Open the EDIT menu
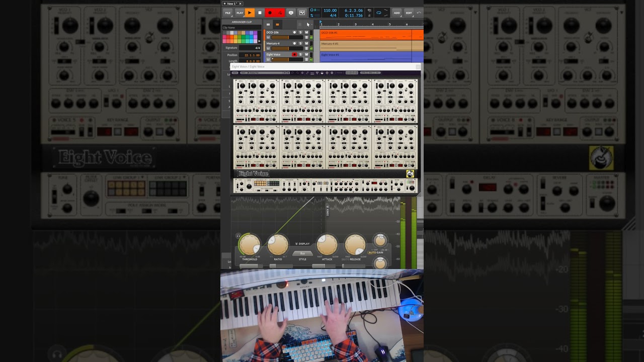This screenshot has width=644, height=362. click(x=409, y=13)
